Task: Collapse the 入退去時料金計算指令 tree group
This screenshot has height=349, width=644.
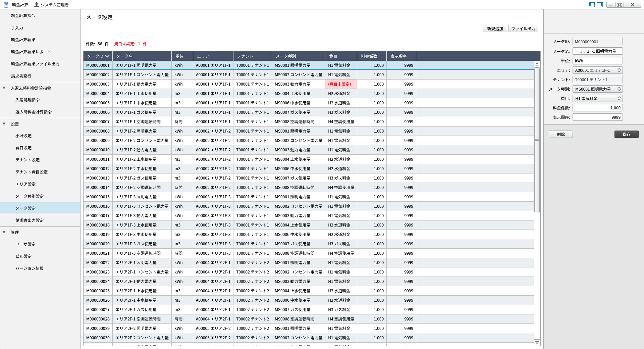Action: [x=4, y=88]
